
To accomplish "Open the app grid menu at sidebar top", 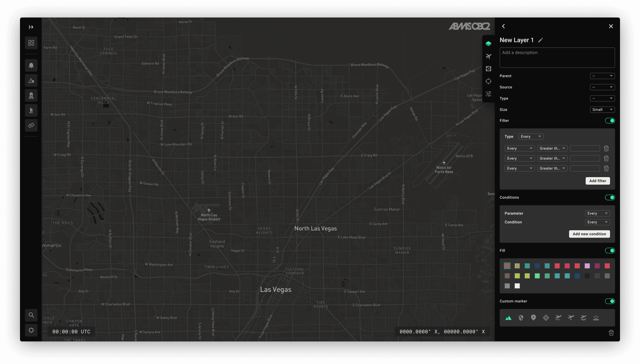I will [31, 43].
